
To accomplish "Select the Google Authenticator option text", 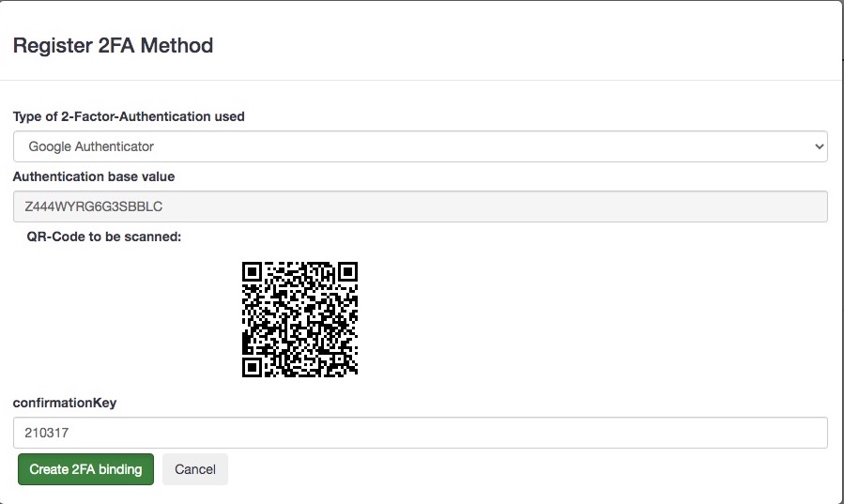I will (91, 146).
